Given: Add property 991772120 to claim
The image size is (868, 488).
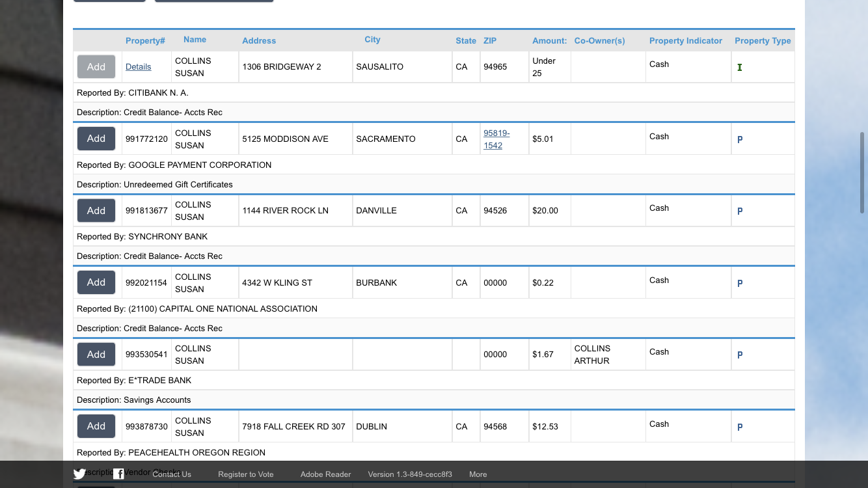Looking at the screenshot, I should [x=96, y=139].
